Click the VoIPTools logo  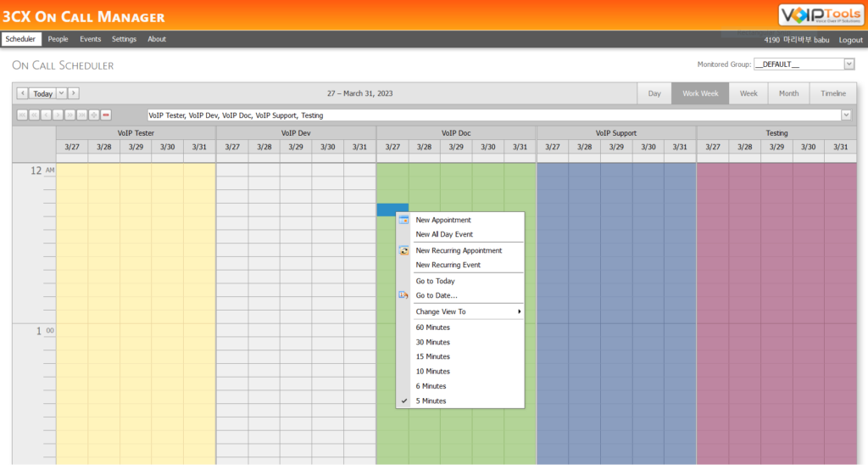pos(821,15)
